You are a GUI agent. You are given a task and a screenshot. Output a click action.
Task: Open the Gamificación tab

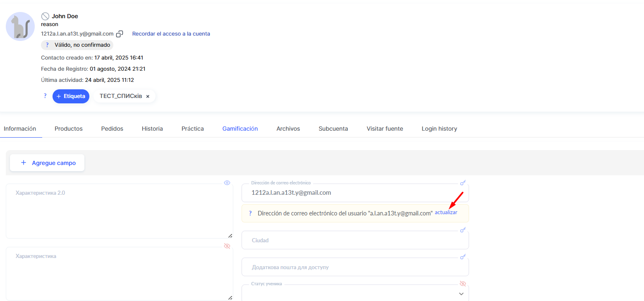(240, 129)
